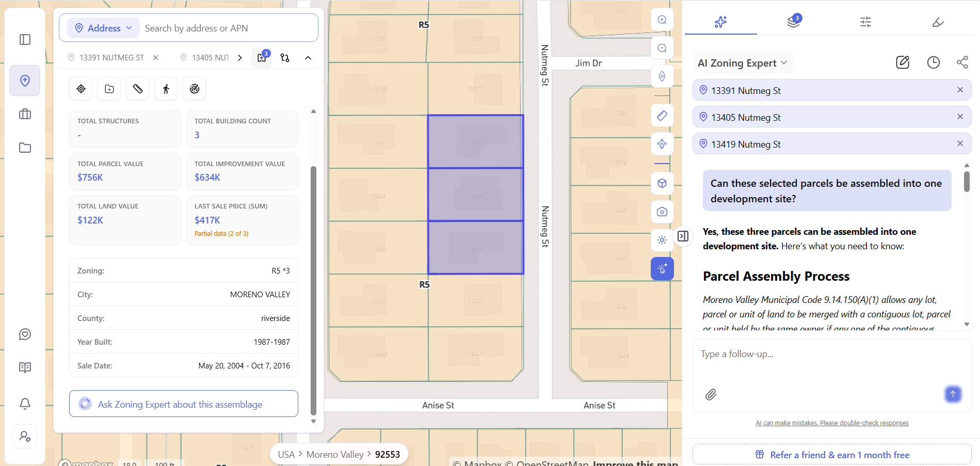This screenshot has width=980, height=466.
Task: Click the parcel panel scrollbar
Action: click(x=313, y=290)
